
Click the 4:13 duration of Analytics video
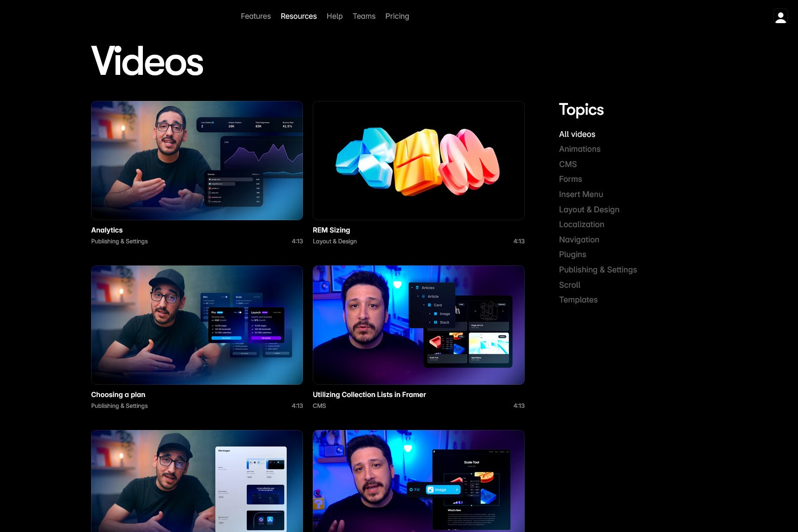(x=297, y=241)
